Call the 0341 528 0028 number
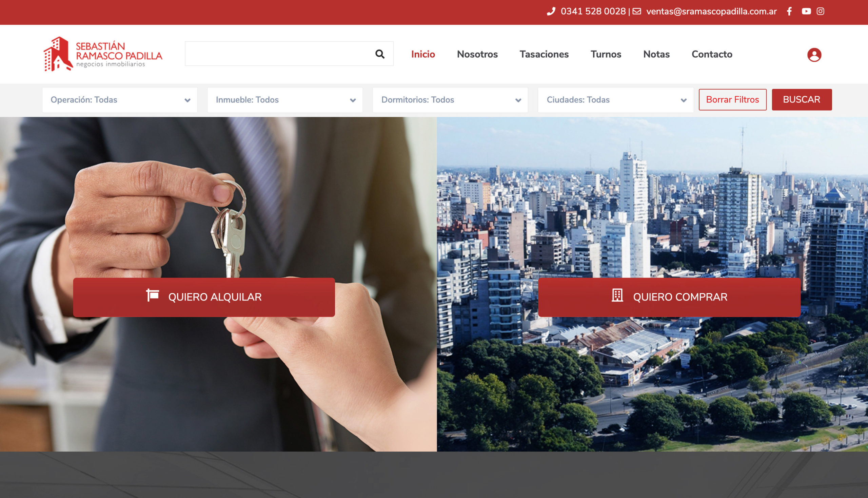This screenshot has height=498, width=868. [593, 12]
